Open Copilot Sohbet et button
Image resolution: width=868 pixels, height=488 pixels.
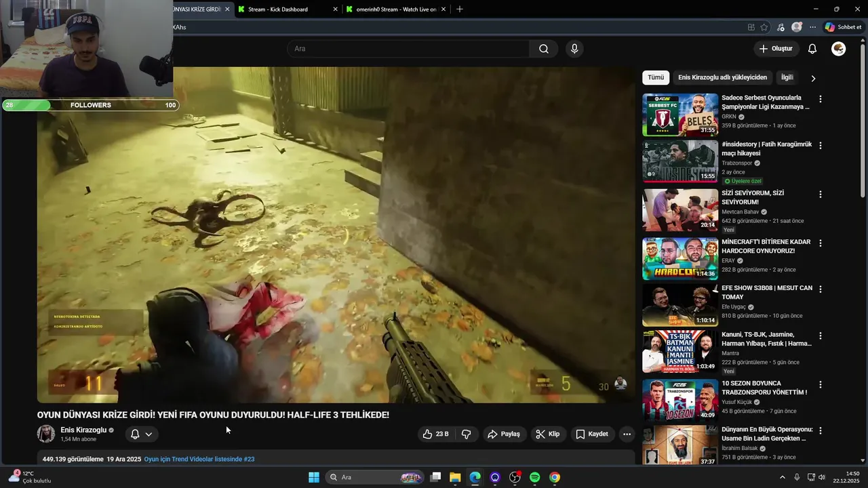[x=844, y=27]
